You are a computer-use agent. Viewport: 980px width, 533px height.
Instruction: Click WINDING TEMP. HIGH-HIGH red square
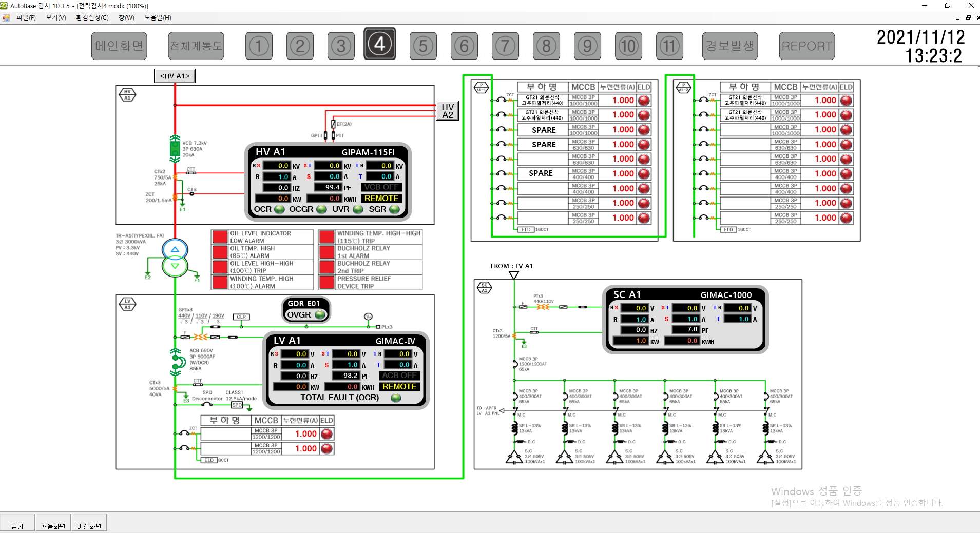click(327, 236)
